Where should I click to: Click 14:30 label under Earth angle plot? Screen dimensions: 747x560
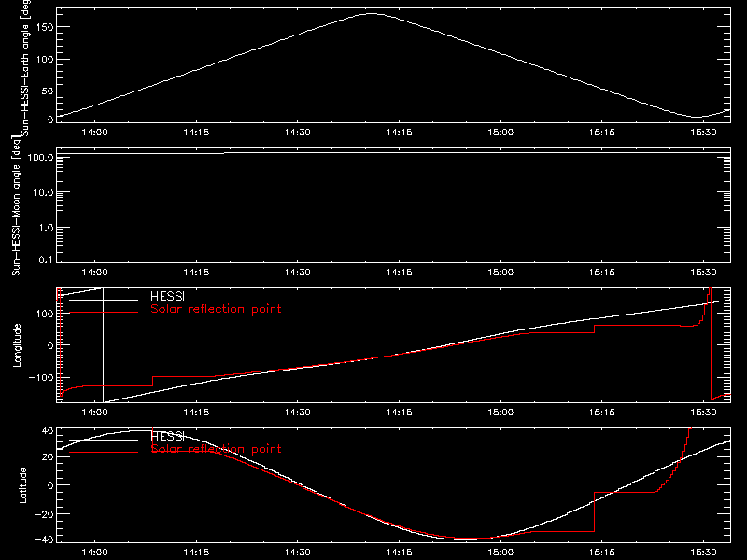[298, 133]
